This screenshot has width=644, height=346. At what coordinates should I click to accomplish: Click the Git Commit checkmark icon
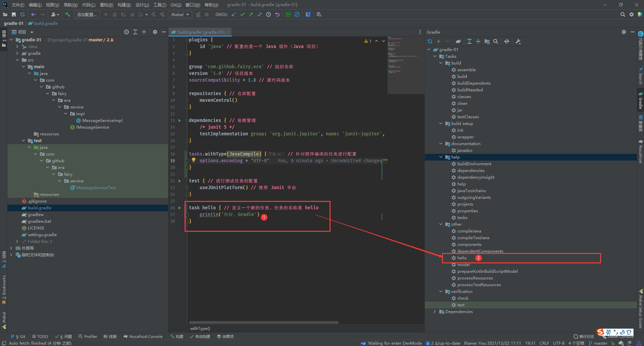tap(242, 14)
